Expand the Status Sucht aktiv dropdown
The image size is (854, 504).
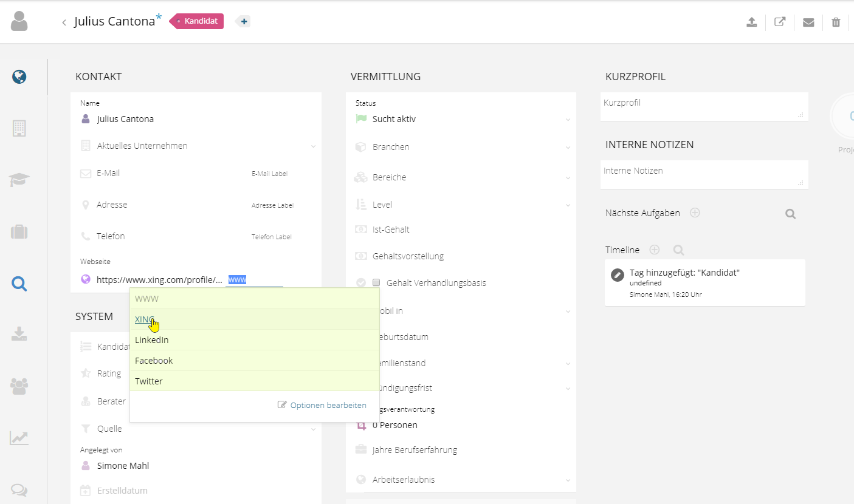pos(568,120)
